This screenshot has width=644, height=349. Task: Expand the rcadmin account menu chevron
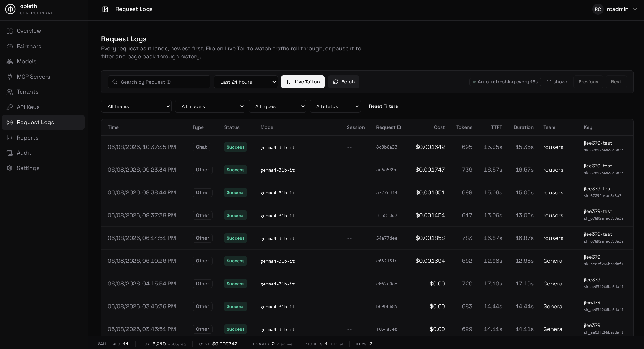coord(635,9)
